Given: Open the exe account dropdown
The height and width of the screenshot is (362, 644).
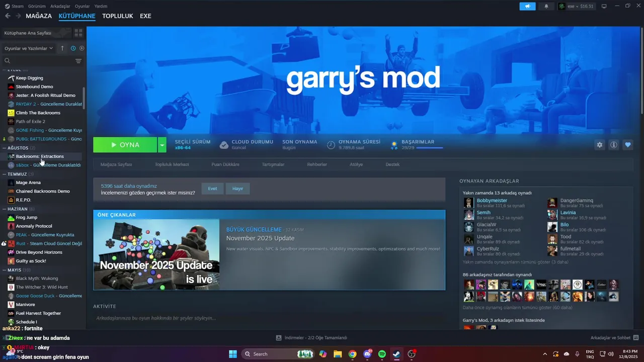Looking at the screenshot, I should 576,6.
